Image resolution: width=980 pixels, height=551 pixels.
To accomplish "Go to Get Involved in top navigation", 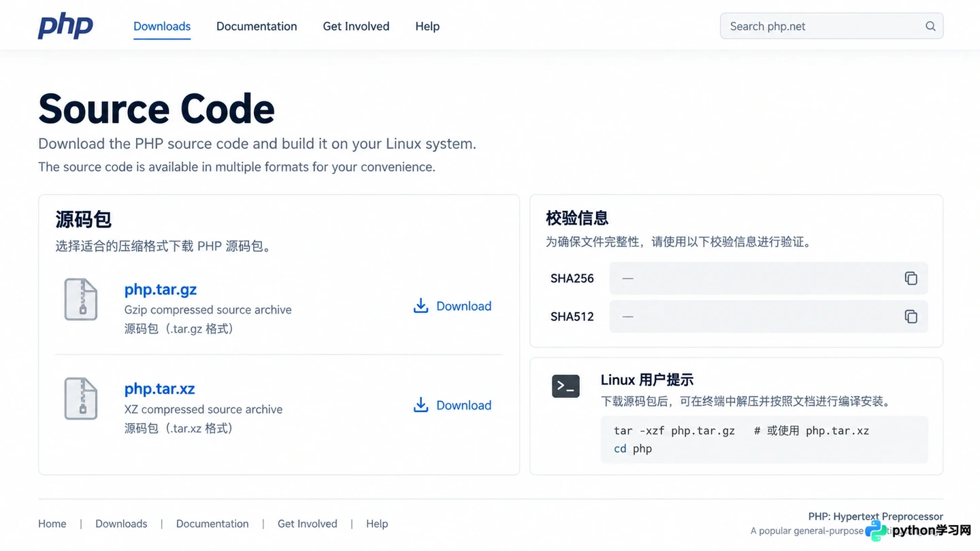I will [x=356, y=27].
